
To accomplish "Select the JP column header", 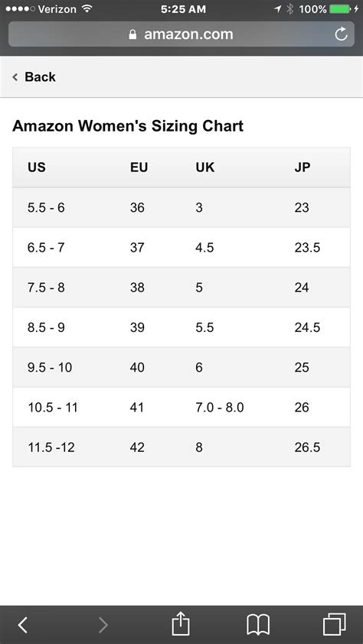I will coord(302,168).
